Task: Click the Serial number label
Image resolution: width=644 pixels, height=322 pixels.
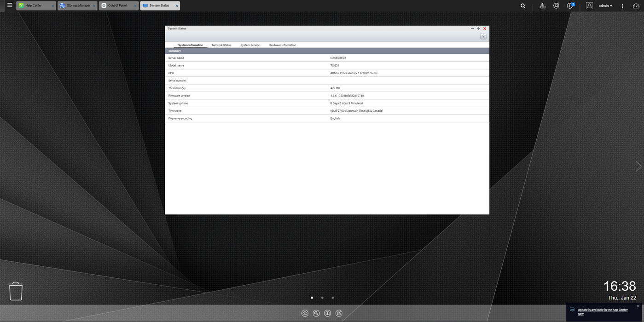Action: click(177, 80)
